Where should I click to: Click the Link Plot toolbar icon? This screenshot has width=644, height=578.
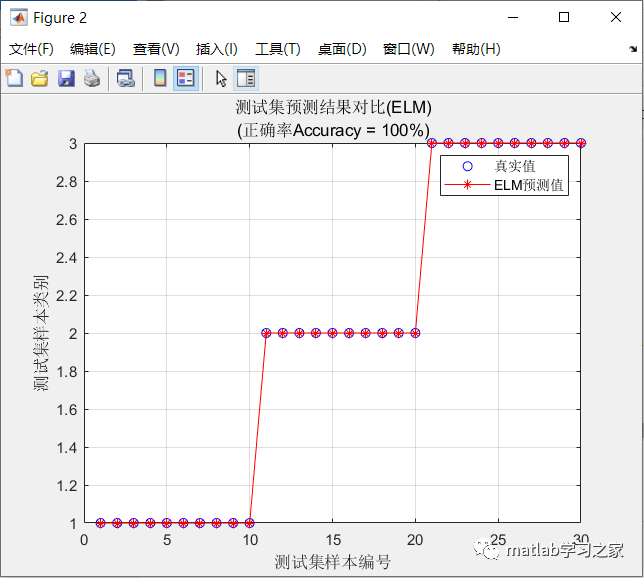point(126,78)
